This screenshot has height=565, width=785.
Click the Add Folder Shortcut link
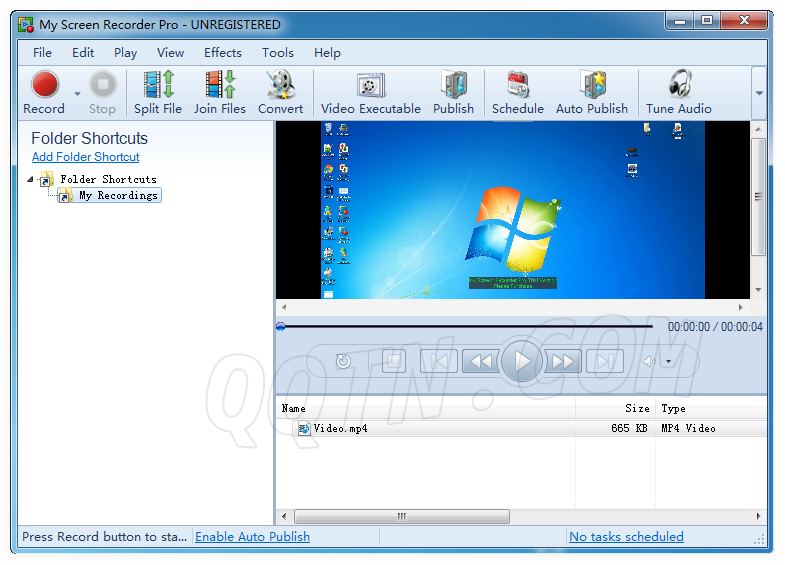(85, 157)
